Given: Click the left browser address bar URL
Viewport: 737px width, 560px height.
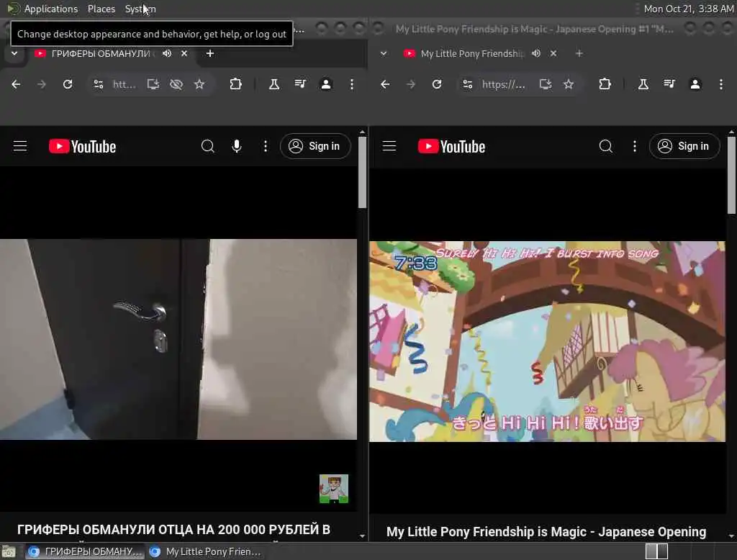Looking at the screenshot, I should 124,84.
